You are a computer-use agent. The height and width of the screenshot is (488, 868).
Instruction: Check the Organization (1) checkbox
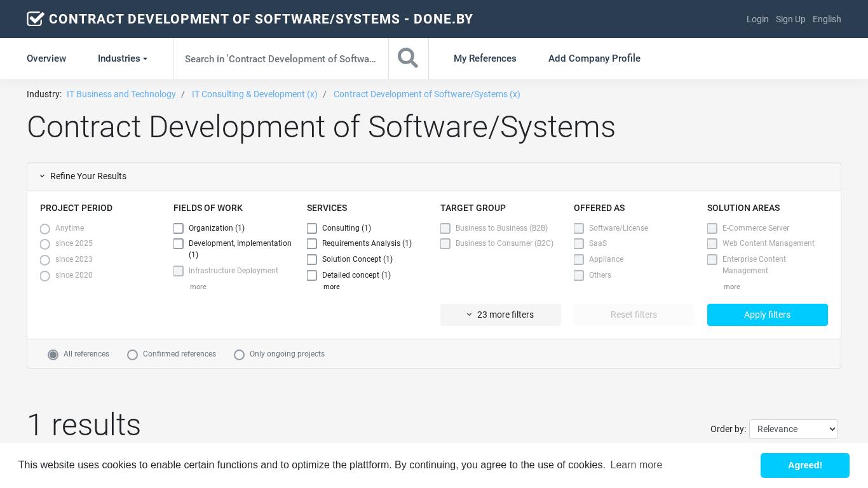pyautogui.click(x=179, y=228)
